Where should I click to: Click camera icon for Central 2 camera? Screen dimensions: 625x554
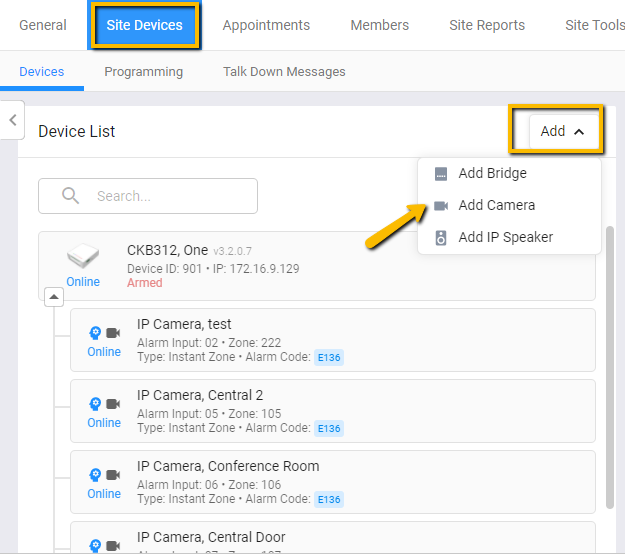coord(113,404)
